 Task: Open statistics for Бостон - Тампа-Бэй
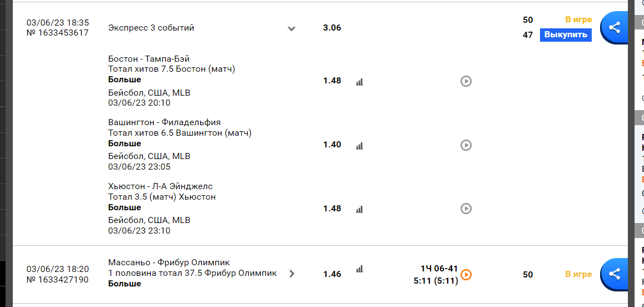[359, 82]
